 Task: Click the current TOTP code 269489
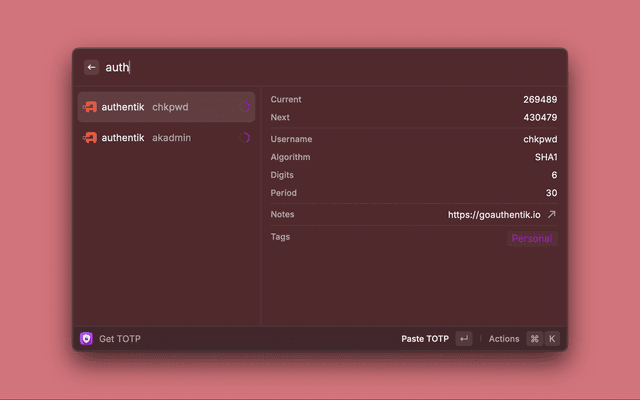pyautogui.click(x=540, y=100)
